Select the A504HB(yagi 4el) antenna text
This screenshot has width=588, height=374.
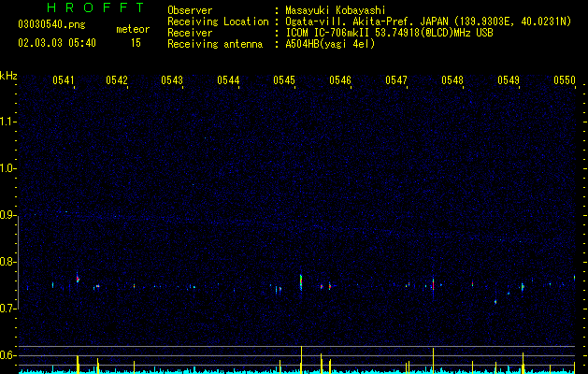tap(330, 44)
